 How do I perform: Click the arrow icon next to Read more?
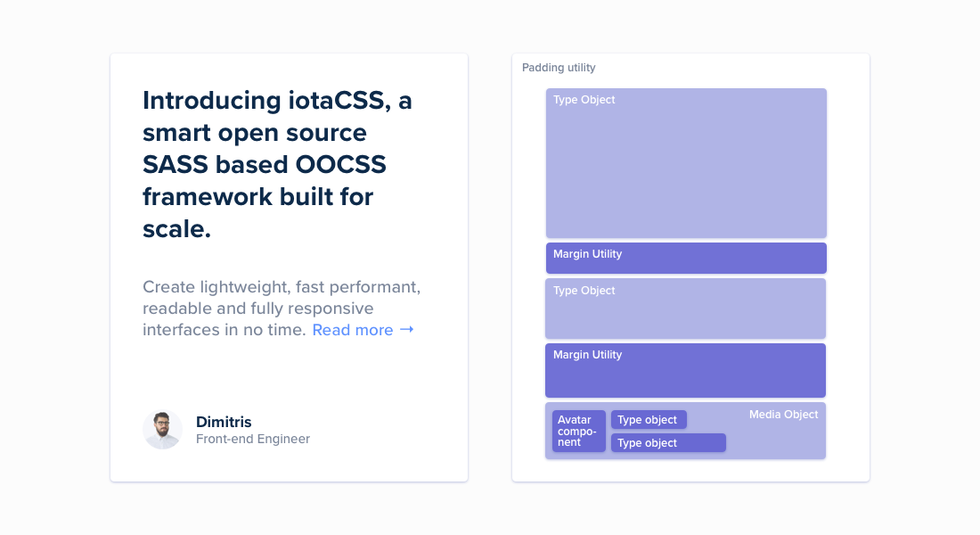point(408,330)
